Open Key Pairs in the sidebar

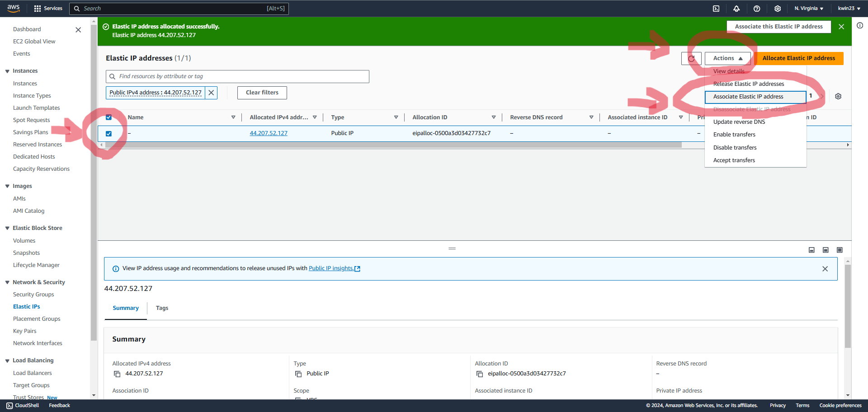[25, 331]
